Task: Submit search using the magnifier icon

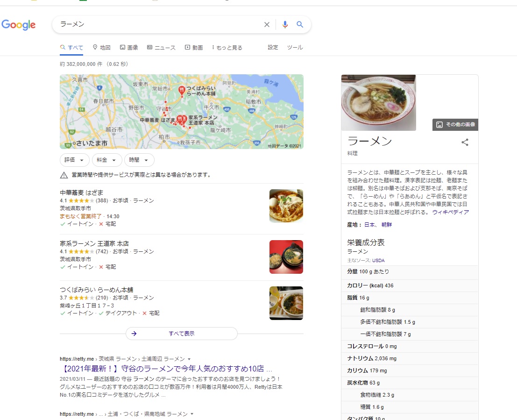Action: (300, 24)
